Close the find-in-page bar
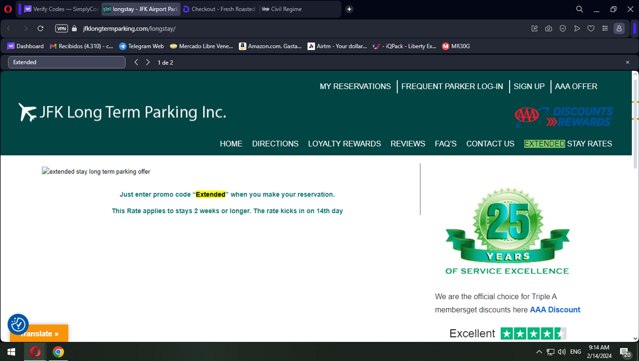Viewport: 639px width, 361px height. point(628,62)
